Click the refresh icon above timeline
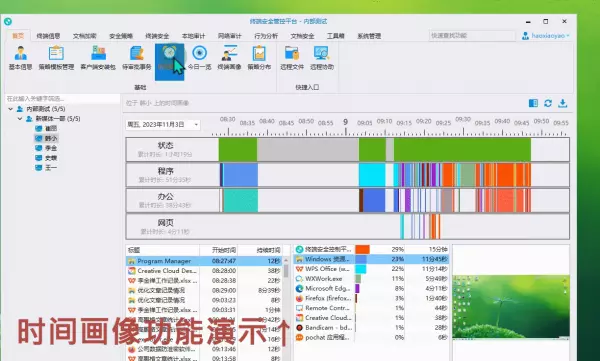This screenshot has height=361, width=600. coord(548,103)
